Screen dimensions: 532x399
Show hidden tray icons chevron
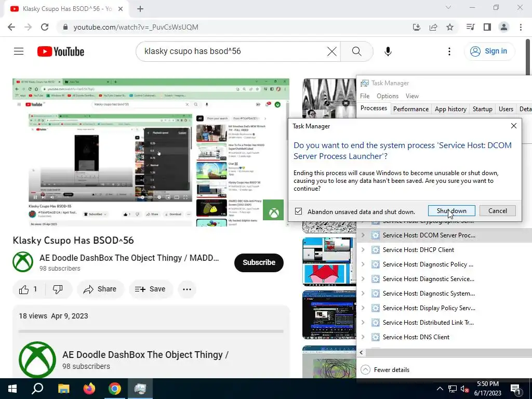pos(440,389)
